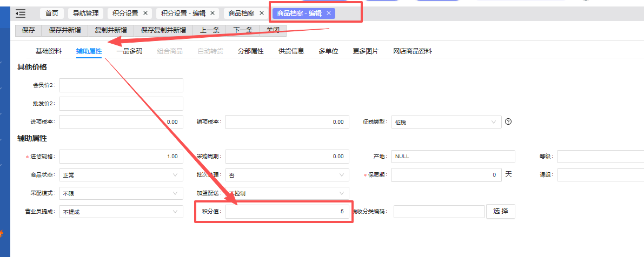Image resolution: width=644 pixels, height=257 pixels.
Task: Click the 会员价2 input field
Action: pos(121,85)
